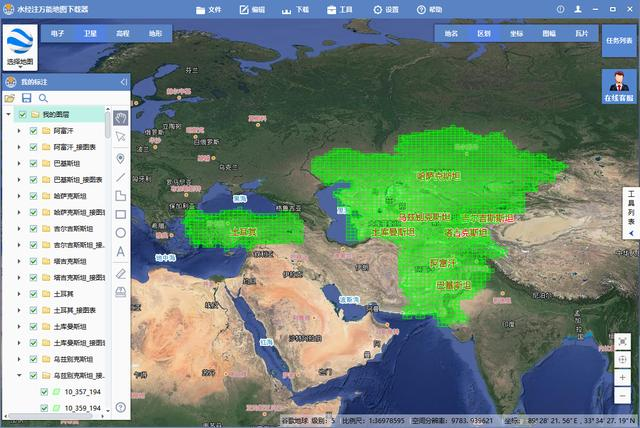Screen dimensions: 640x428
Task: Click search magnifier in 我的标注 panel
Action: coord(43,98)
